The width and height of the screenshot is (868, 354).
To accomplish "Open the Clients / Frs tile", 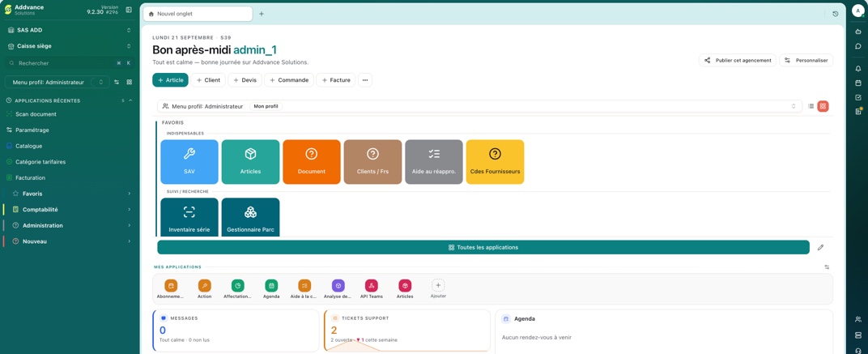I will coord(372,162).
